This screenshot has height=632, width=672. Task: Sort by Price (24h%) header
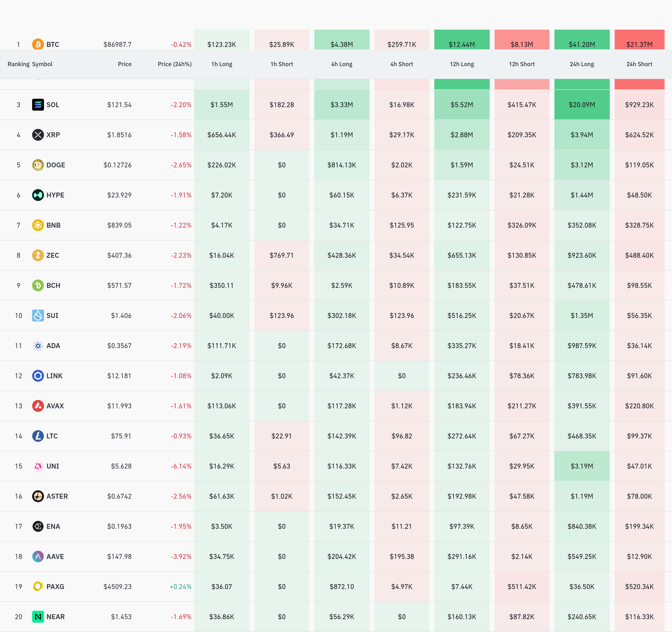tap(174, 64)
